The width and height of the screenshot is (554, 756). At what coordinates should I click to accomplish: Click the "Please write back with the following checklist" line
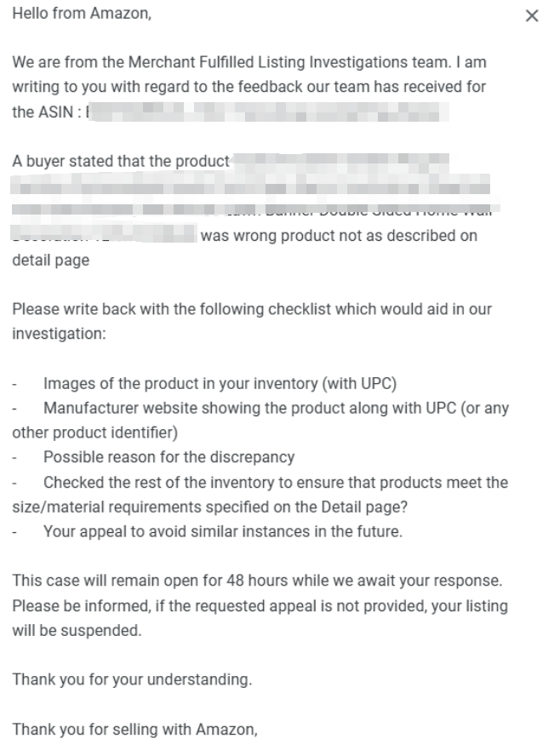point(252,310)
